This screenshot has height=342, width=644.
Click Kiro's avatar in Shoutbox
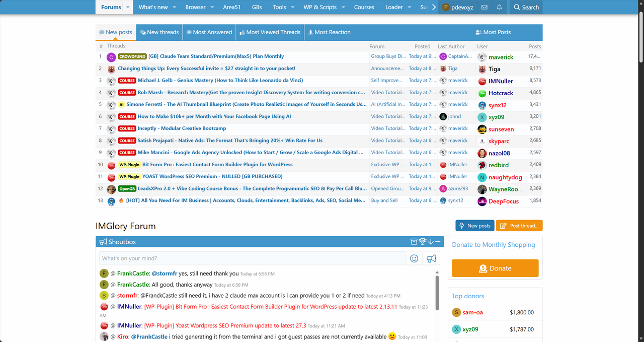[104, 336]
